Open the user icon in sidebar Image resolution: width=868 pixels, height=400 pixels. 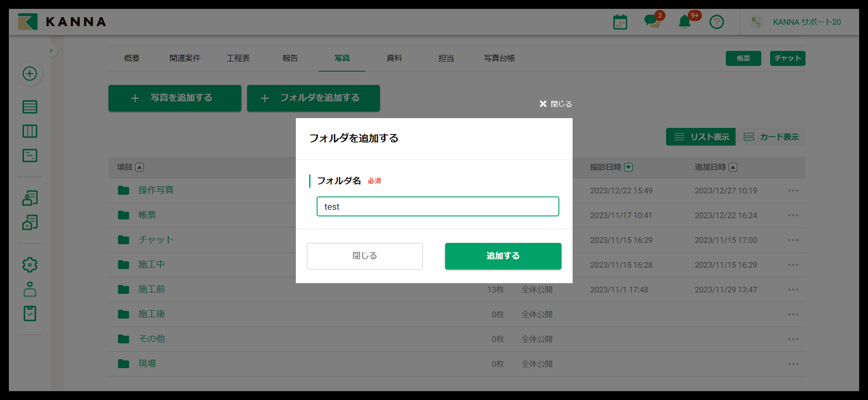click(30, 289)
